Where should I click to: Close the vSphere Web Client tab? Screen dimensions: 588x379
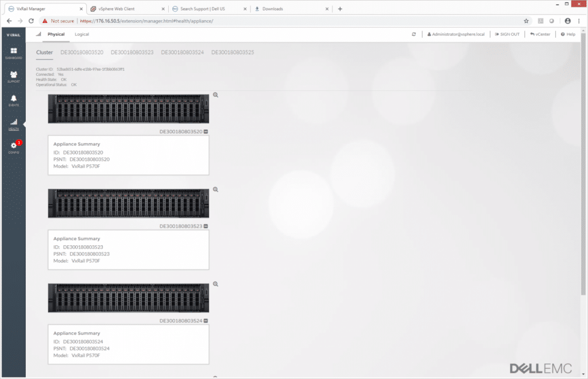[x=163, y=9]
